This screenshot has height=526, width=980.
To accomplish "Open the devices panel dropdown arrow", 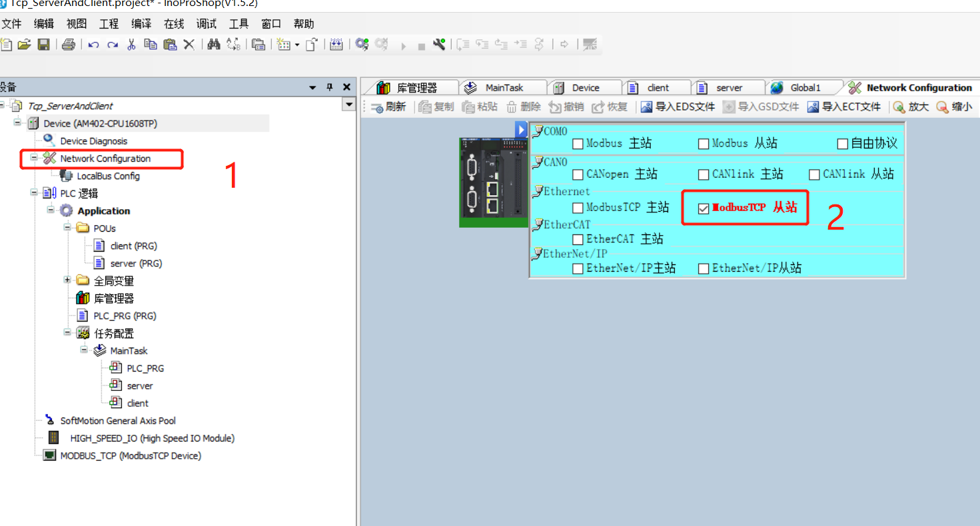I will tap(312, 87).
